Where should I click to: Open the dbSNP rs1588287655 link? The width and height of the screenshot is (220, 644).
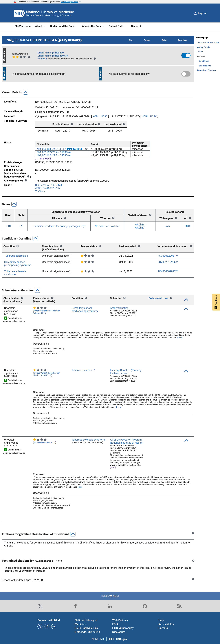click(x=48, y=188)
